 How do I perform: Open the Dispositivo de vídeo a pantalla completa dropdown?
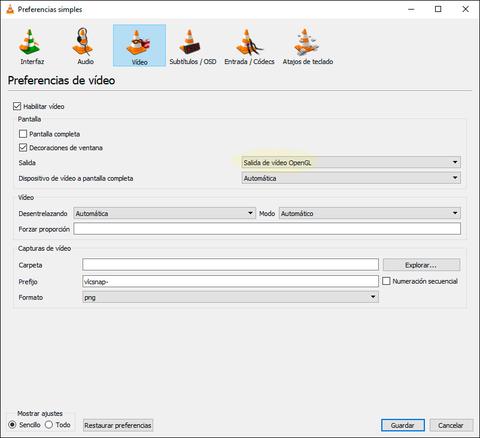tap(351, 178)
